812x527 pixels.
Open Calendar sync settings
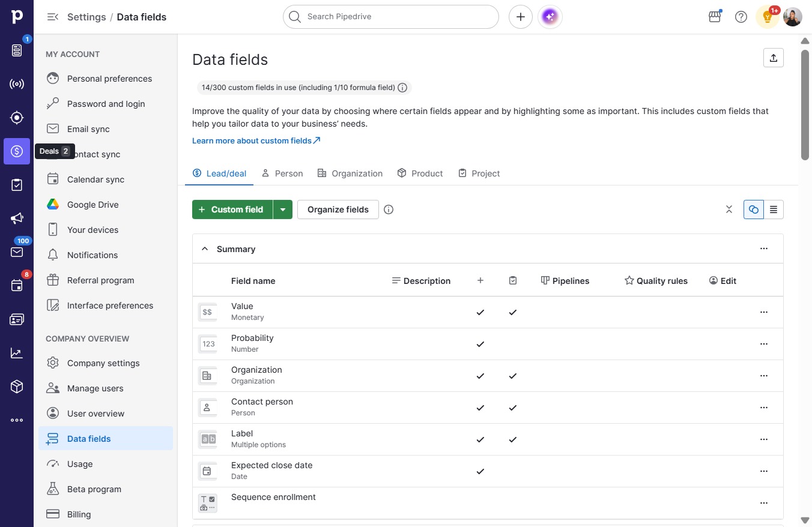106,179
